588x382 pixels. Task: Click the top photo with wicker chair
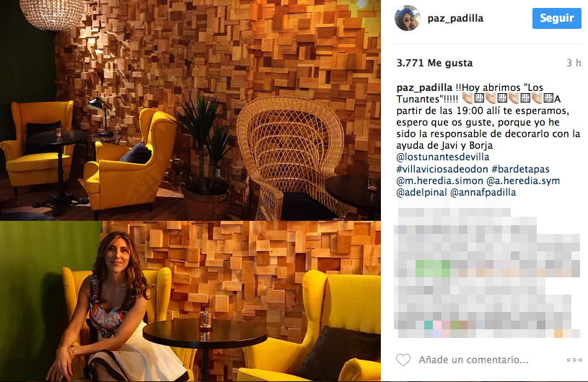coord(190,110)
